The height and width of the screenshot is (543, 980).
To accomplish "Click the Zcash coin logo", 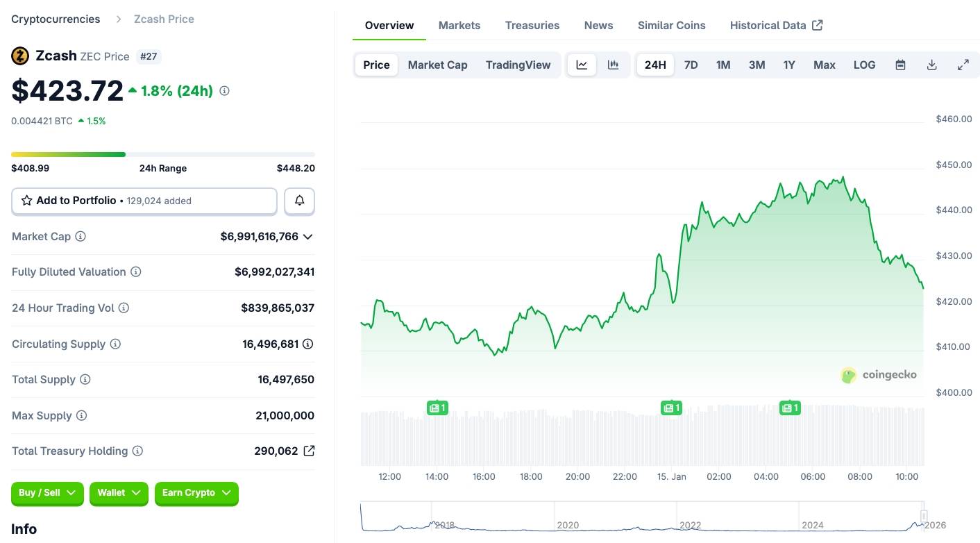I will tap(19, 55).
